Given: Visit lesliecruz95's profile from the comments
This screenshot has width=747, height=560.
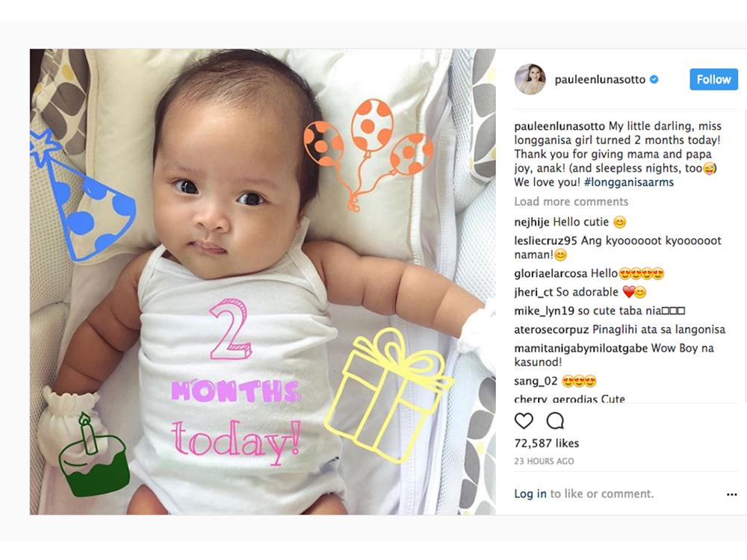Looking at the screenshot, I should [545, 240].
